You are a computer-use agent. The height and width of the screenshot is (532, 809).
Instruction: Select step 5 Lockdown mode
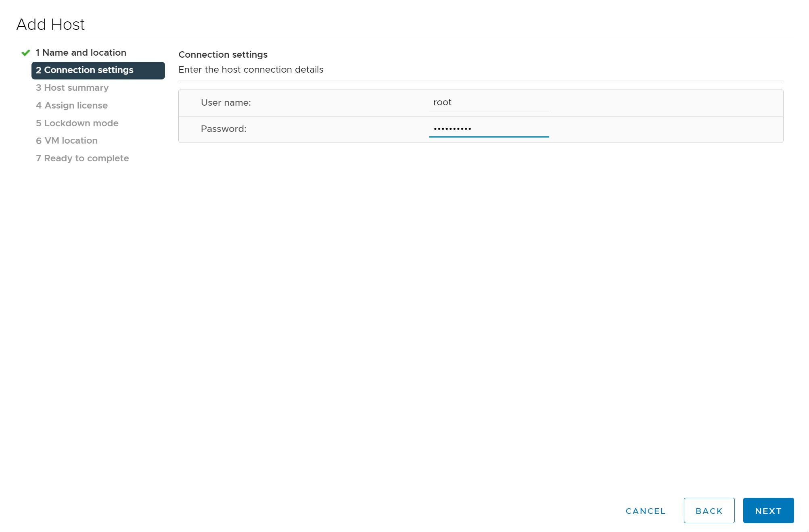pyautogui.click(x=77, y=123)
